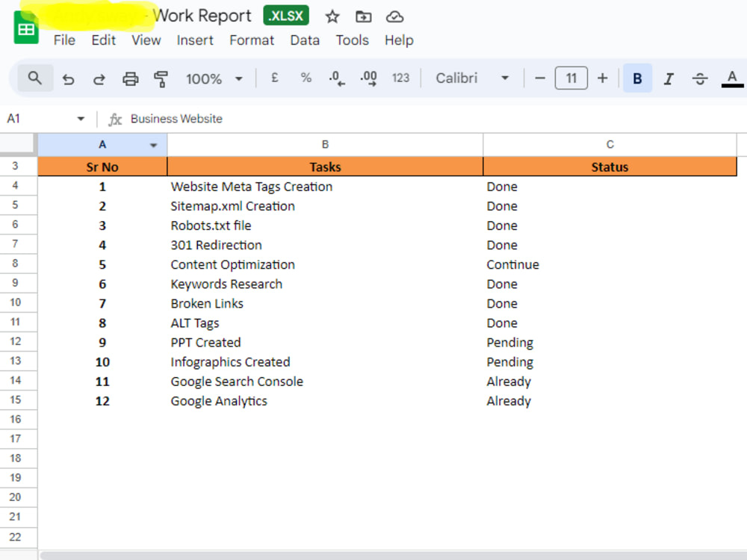Select the Content Optimization cell
The width and height of the screenshot is (747, 560).
pyautogui.click(x=325, y=265)
